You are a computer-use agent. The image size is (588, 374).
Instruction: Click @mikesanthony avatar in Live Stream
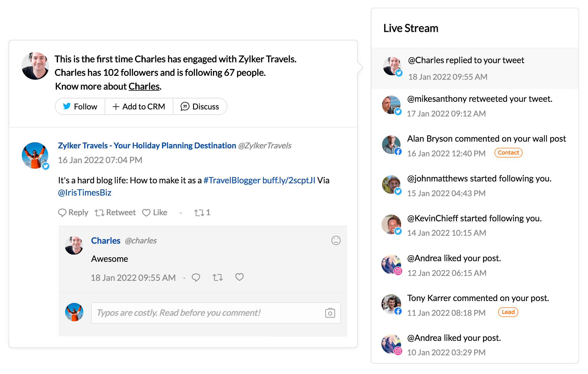coord(391,105)
